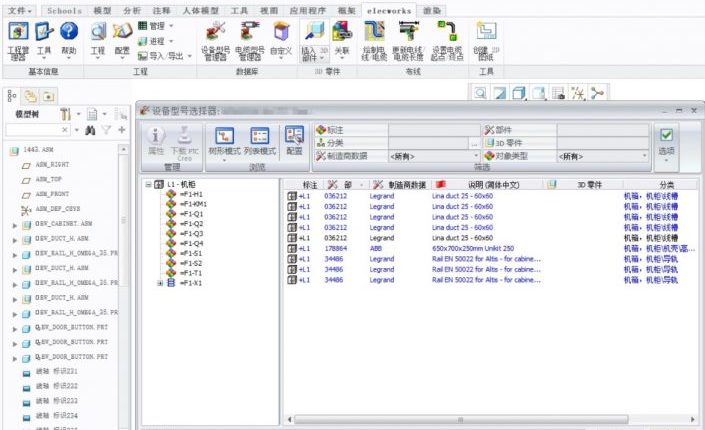The width and height of the screenshot is (705, 430).
Task: Switch to the 模型 ribbon tab
Action: (103, 10)
